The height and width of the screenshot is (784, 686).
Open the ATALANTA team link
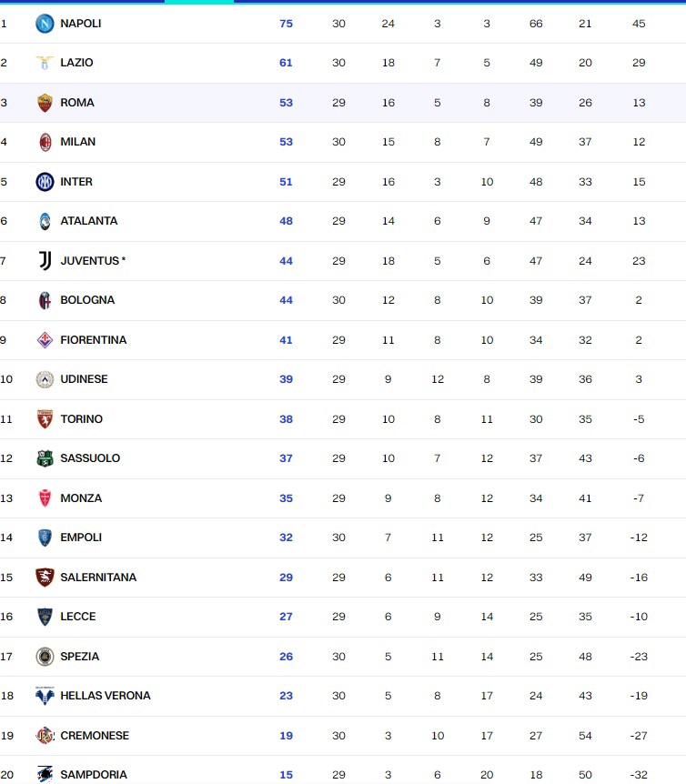[x=89, y=221]
